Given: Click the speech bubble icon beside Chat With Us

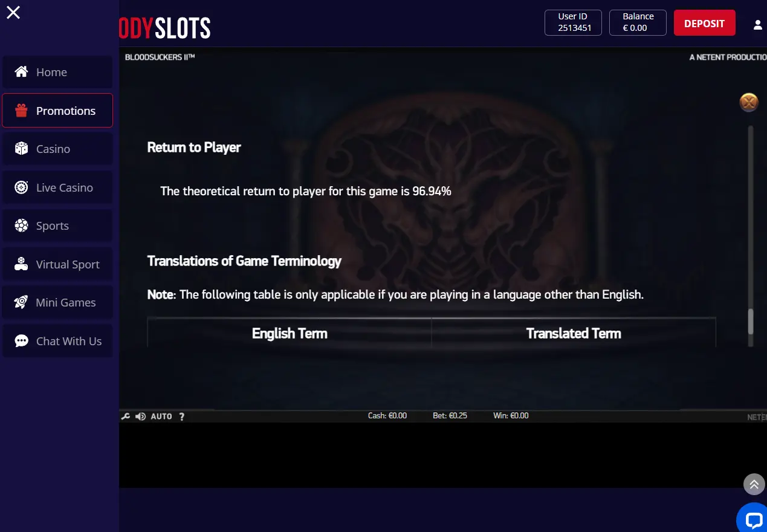Looking at the screenshot, I should point(21,341).
